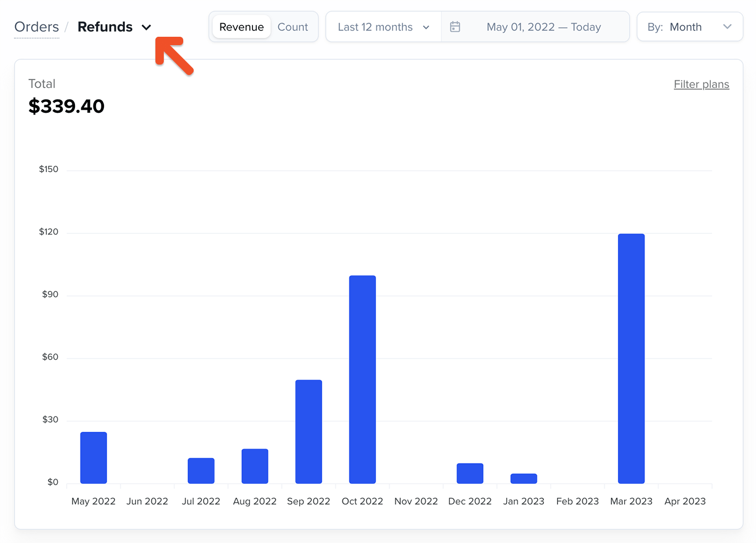Viewport: 756px width, 543px height.
Task: Click the $60 axis label
Action: (50, 357)
